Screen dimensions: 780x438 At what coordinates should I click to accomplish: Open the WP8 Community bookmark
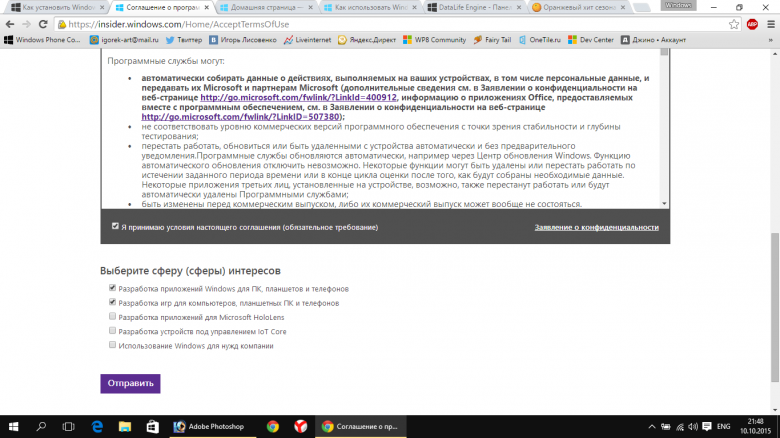tap(434, 40)
